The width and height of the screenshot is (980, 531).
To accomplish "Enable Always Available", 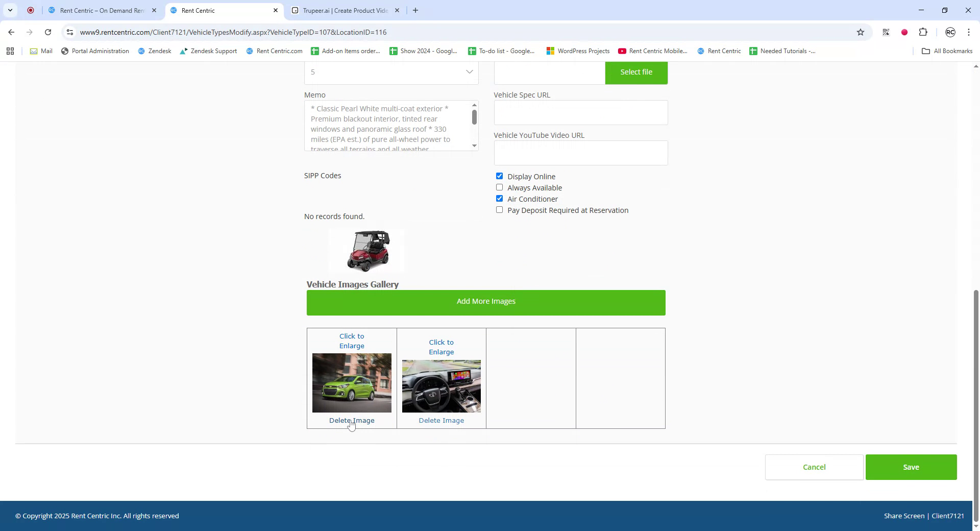I will 499,187.
